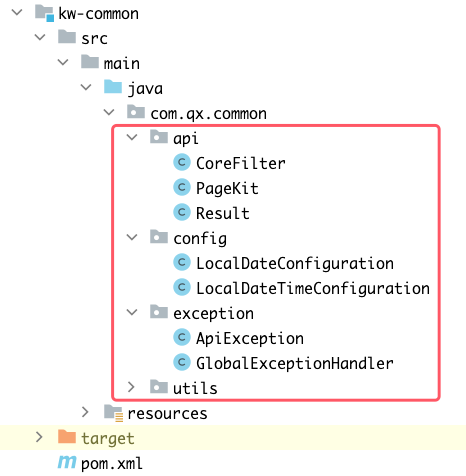
Task: Click the Maven pom.xml file icon
Action: point(67,462)
